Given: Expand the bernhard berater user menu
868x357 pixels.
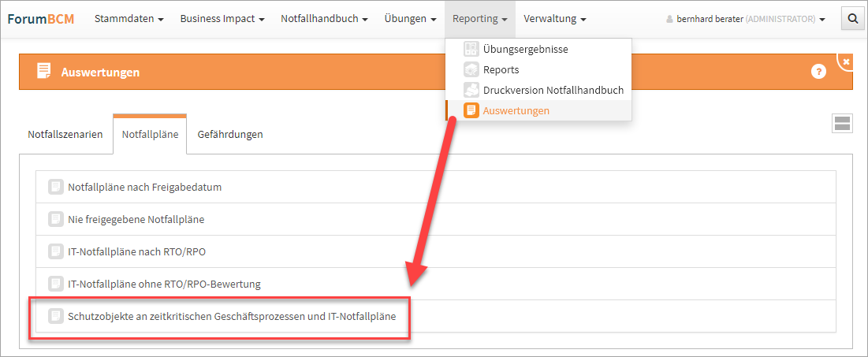Looking at the screenshot, I should pyautogui.click(x=746, y=18).
